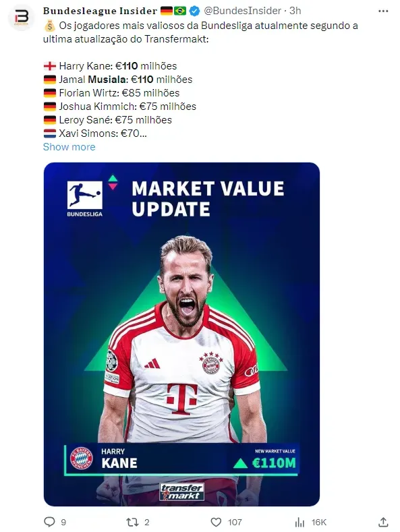Like the tweet with heart icon
400x532 pixels.
click(216, 522)
